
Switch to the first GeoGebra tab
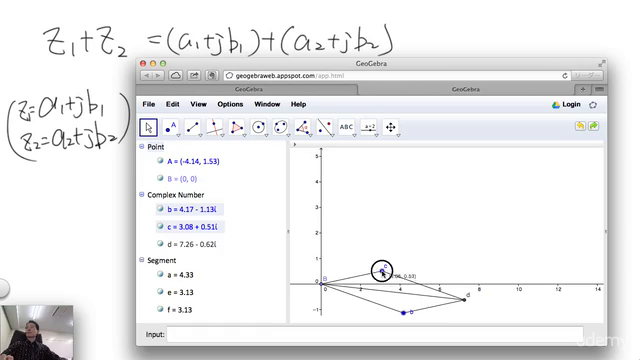[x=248, y=89]
